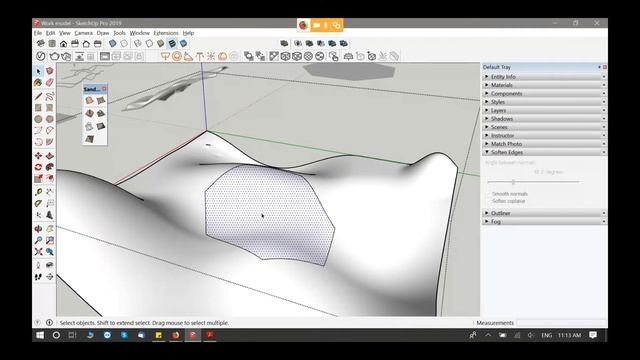This screenshot has width=640, height=360.
Task: Select the Orbit tool
Action: tap(38, 229)
